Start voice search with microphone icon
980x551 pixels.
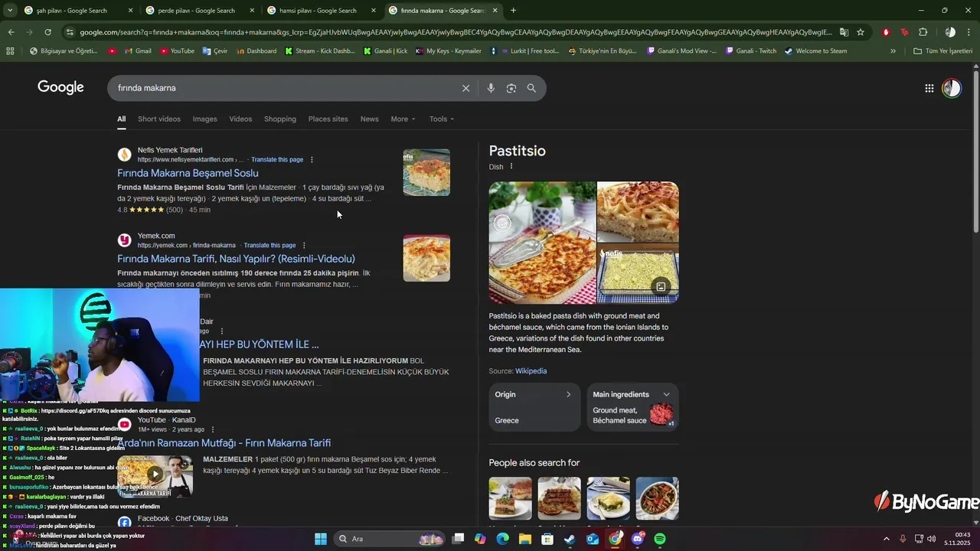(x=491, y=88)
